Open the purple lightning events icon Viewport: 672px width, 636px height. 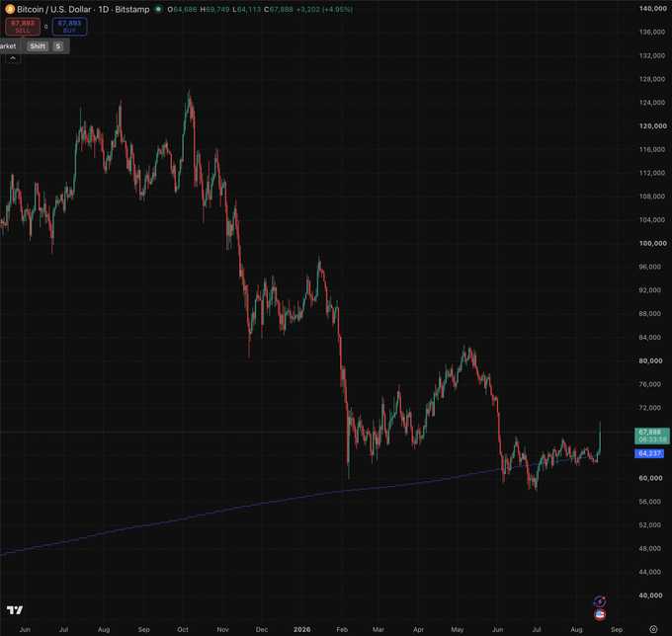(x=599, y=601)
